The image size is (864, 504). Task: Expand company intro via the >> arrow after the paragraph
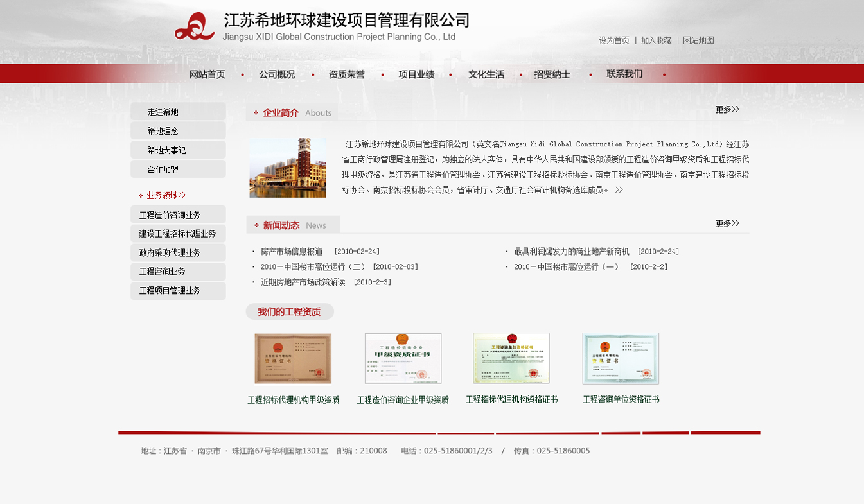pos(619,190)
